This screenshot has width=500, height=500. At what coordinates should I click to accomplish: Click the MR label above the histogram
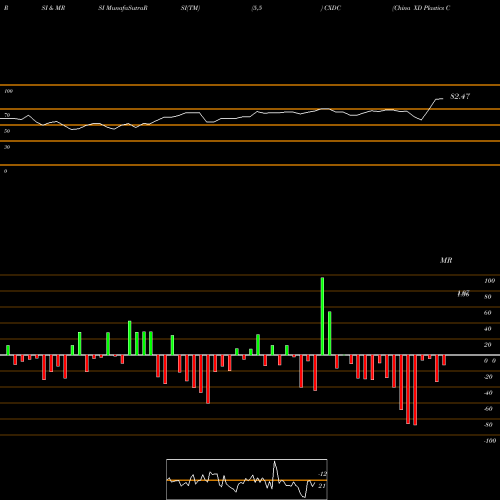click(446, 260)
